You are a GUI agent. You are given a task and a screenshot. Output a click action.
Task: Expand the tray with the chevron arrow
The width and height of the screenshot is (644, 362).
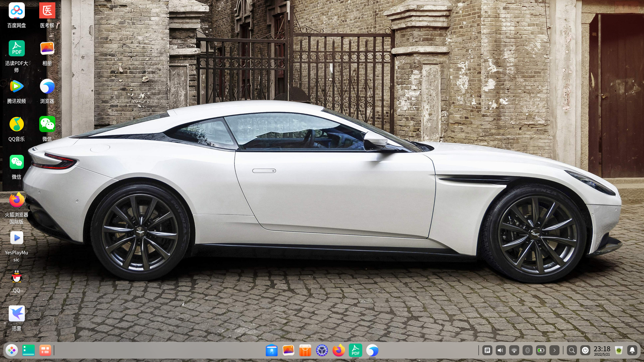click(554, 351)
